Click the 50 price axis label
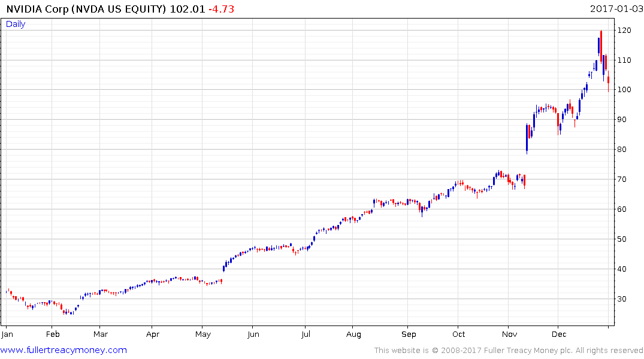Image resolution: width=644 pixels, height=359 pixels. [x=622, y=239]
